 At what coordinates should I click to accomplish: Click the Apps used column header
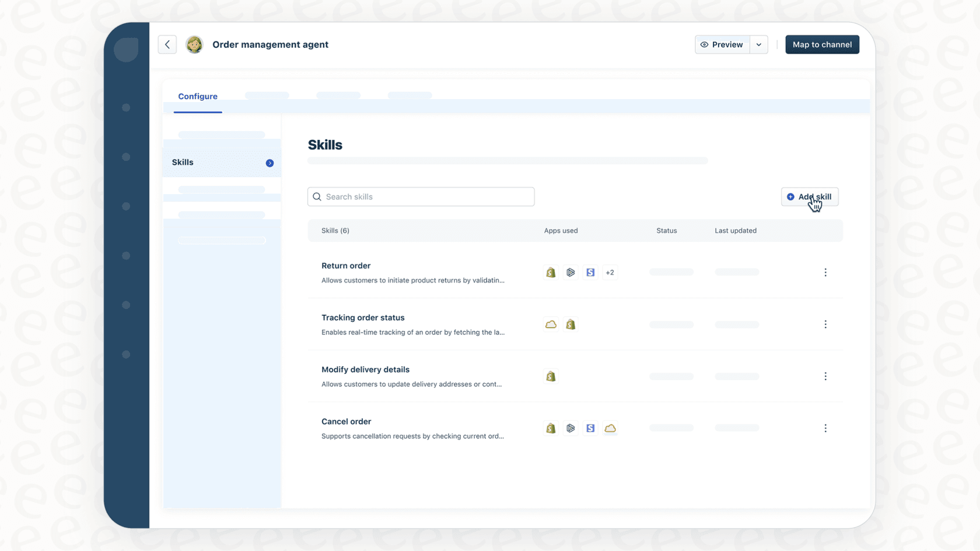(x=561, y=230)
